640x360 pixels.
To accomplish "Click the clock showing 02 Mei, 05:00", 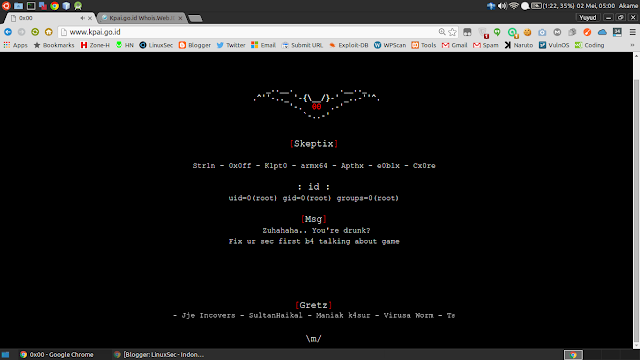I will click(596, 6).
